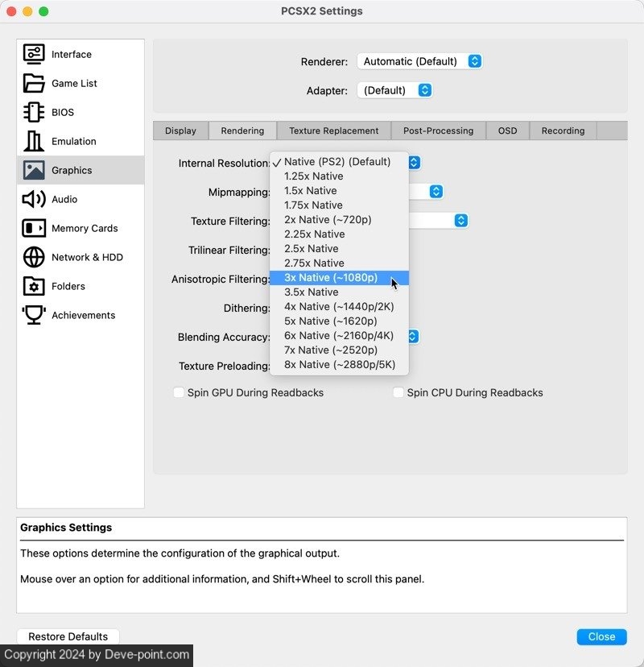Open BIOS chip icon in sidebar
Screen dimensions: 644x667
point(34,112)
